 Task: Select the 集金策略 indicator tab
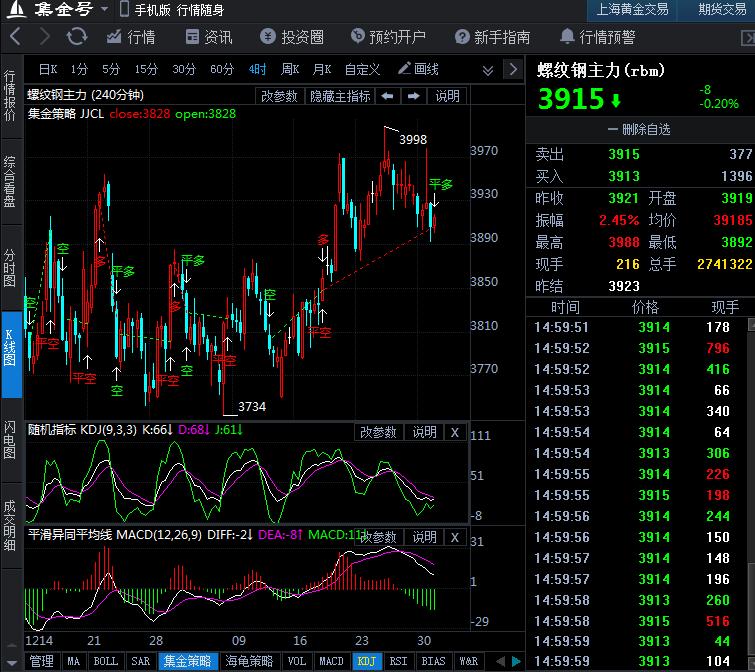(187, 661)
